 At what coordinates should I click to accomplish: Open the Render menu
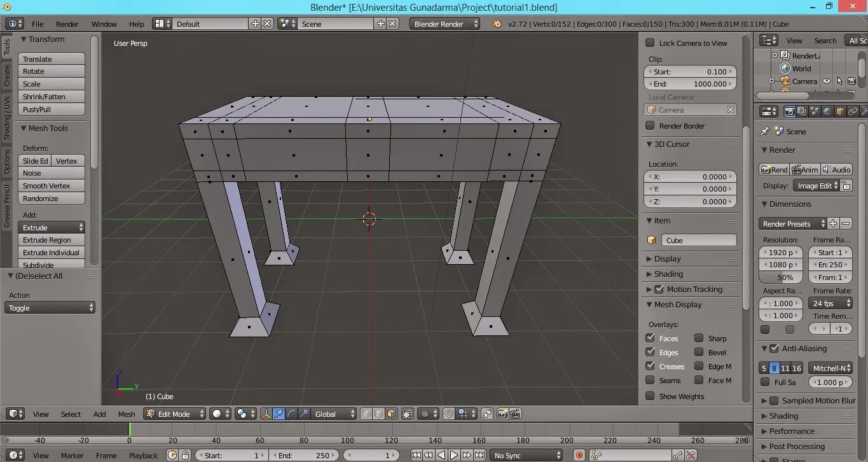tap(67, 24)
